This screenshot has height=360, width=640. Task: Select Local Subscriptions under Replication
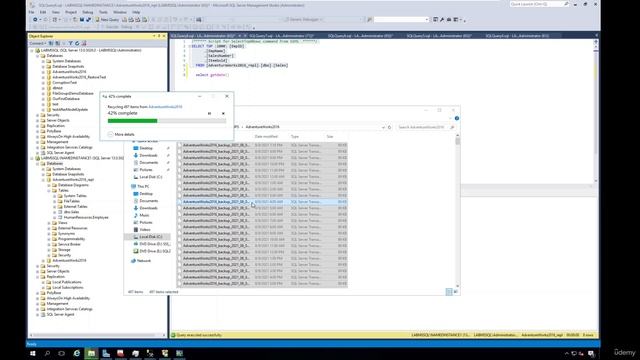(68, 287)
